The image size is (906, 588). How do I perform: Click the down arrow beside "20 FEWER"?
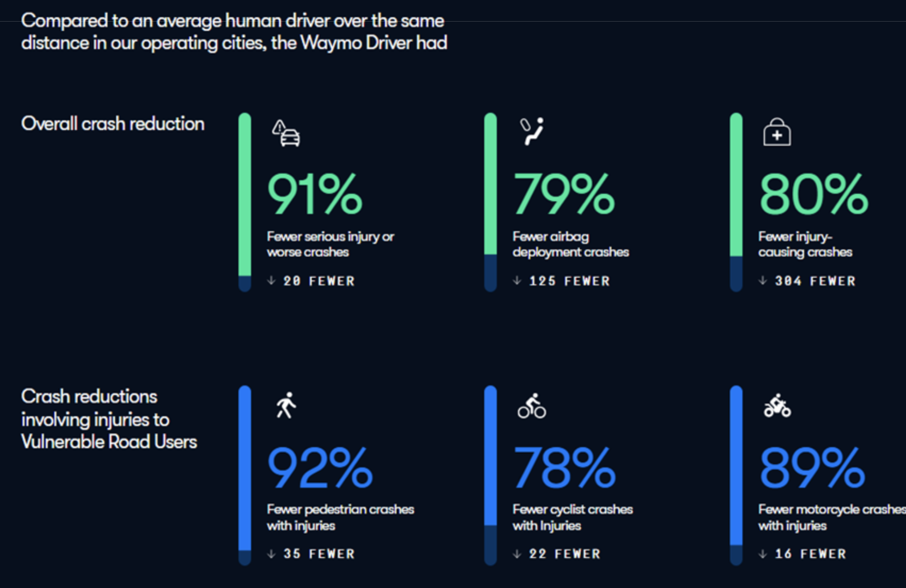(271, 281)
